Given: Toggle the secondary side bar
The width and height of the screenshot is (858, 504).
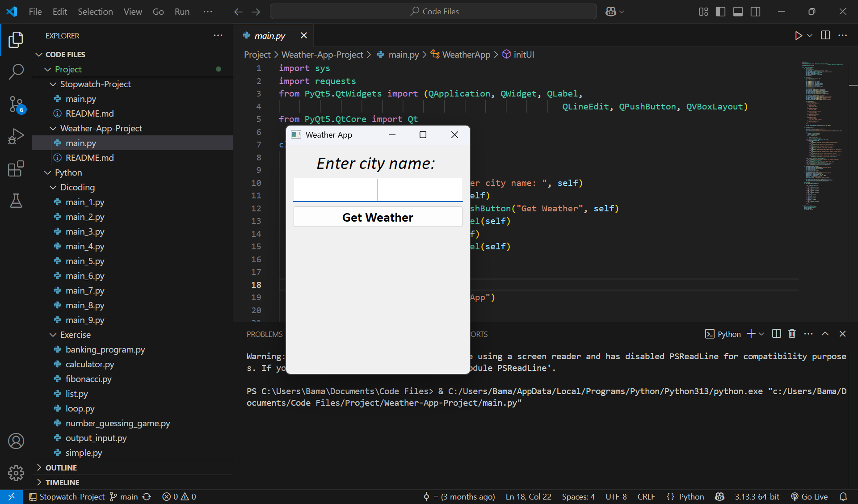Looking at the screenshot, I should click(x=755, y=12).
